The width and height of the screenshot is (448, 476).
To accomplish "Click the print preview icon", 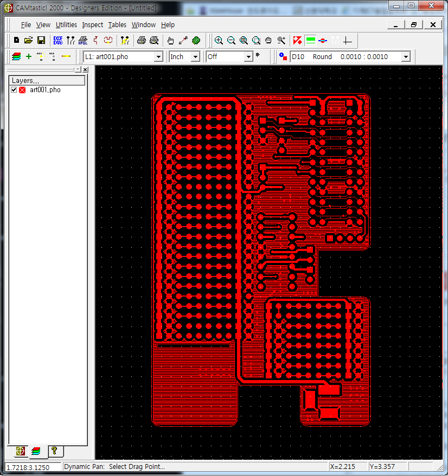I will [x=154, y=40].
